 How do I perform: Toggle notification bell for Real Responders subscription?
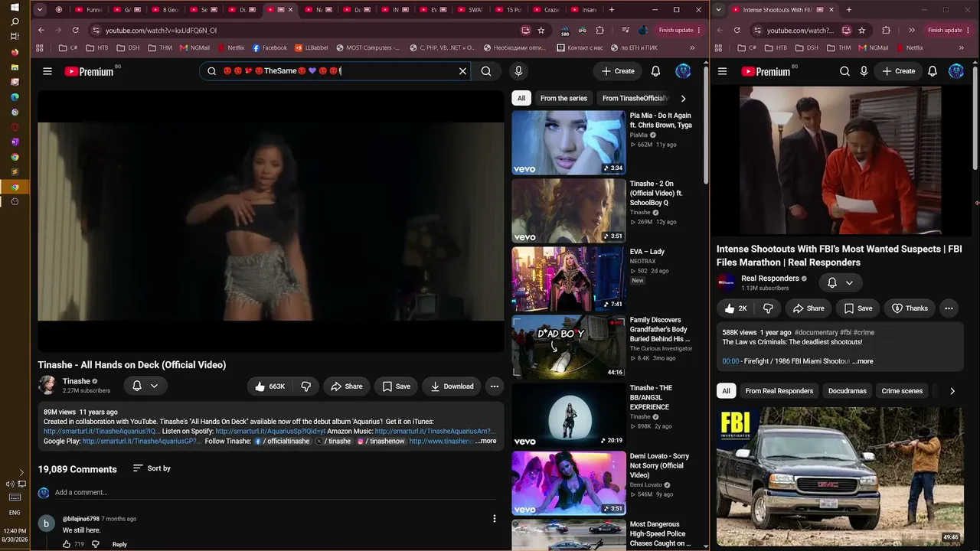tap(832, 282)
